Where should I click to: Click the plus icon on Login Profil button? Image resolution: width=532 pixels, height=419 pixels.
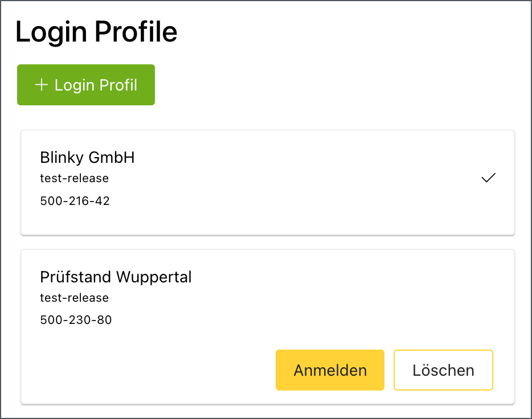coord(41,85)
